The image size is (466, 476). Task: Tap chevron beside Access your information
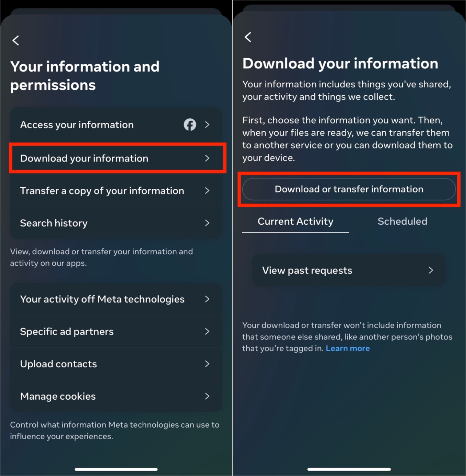click(207, 125)
